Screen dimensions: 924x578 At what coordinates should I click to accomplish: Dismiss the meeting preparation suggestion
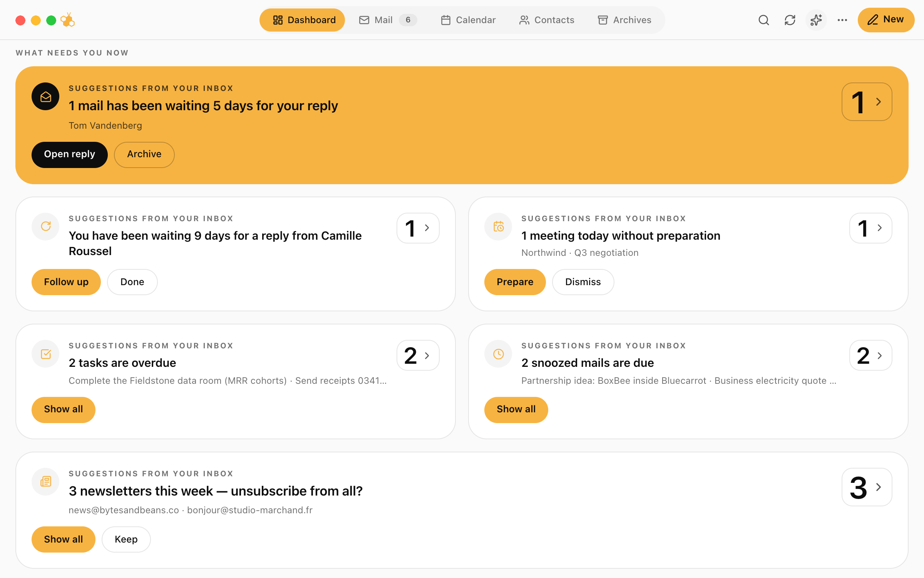(x=583, y=282)
